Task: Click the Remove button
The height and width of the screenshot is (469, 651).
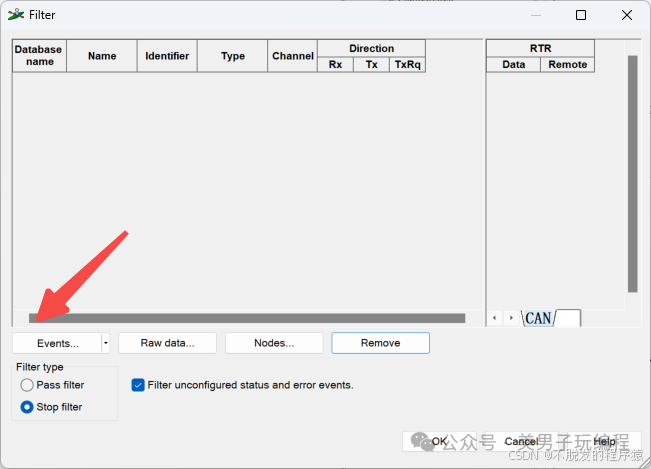Action: click(380, 343)
